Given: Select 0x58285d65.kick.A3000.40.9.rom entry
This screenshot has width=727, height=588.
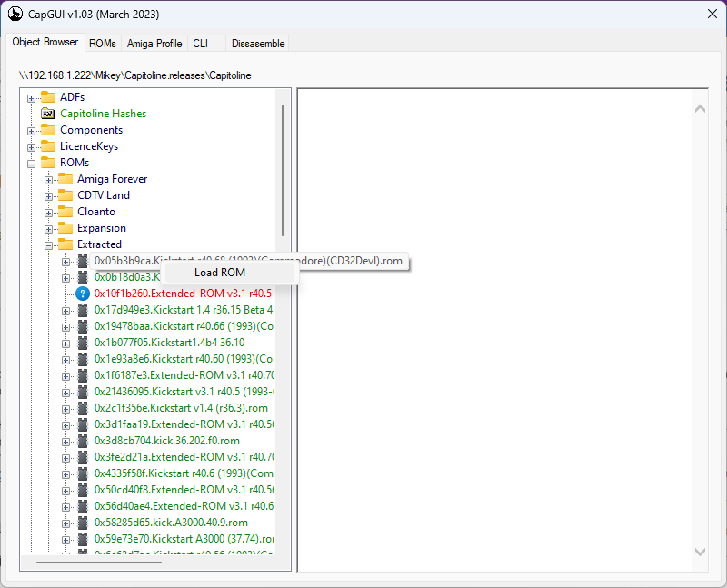Looking at the screenshot, I should pos(171,523).
